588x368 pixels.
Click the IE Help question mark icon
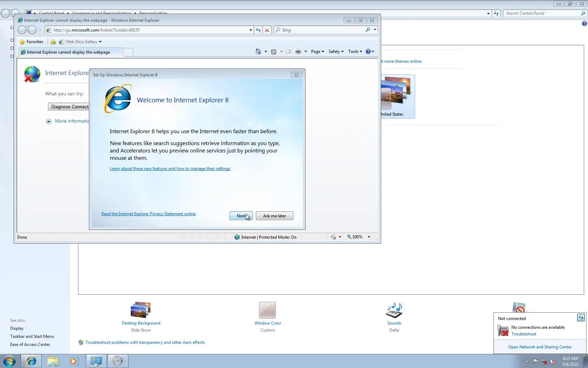[x=368, y=52]
